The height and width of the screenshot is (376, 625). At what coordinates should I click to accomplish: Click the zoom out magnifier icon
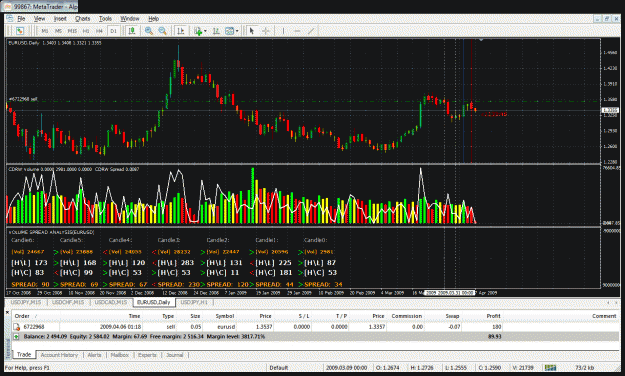(x=162, y=31)
